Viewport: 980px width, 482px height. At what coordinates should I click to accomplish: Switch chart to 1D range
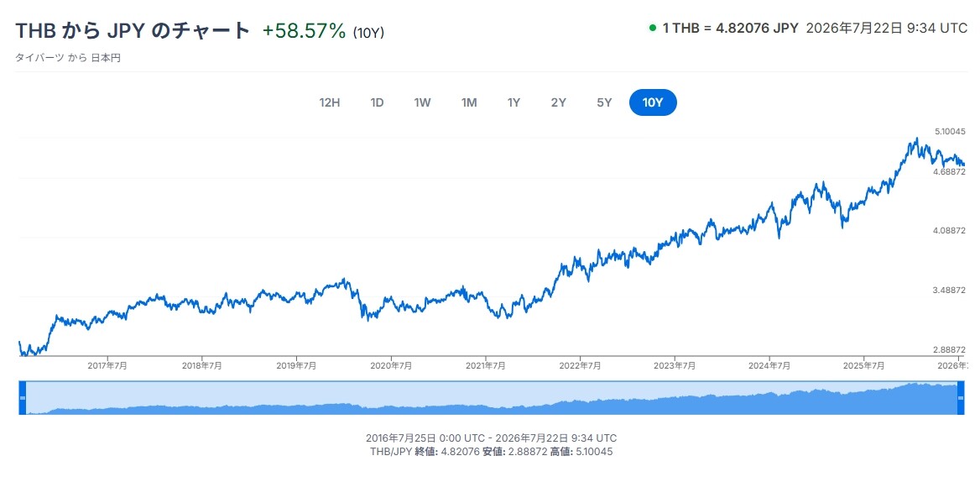click(x=377, y=103)
